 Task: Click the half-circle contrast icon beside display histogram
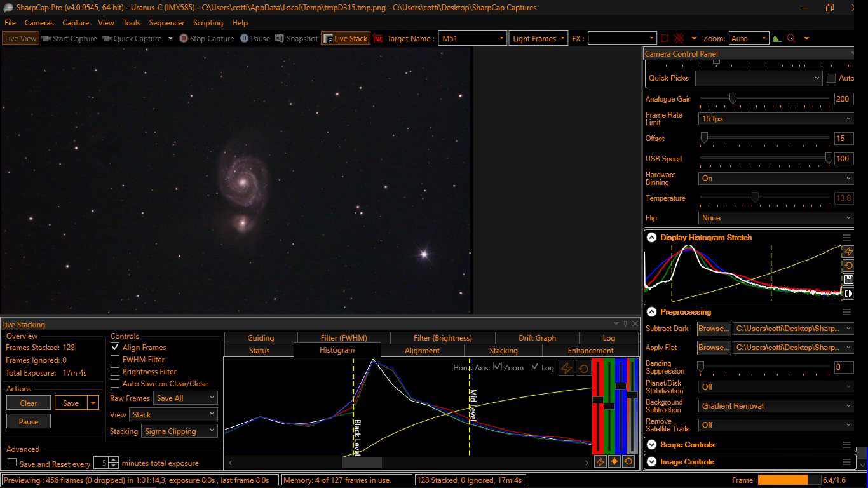[x=848, y=294]
